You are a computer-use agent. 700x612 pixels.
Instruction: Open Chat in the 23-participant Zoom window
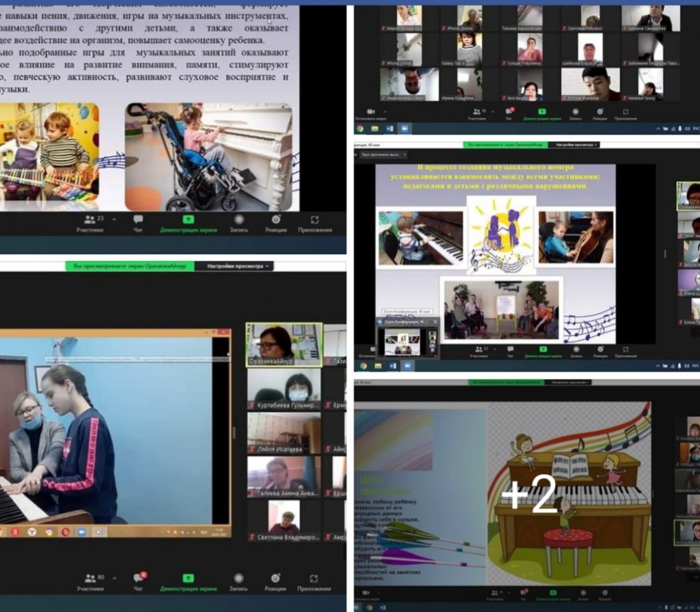138,223
